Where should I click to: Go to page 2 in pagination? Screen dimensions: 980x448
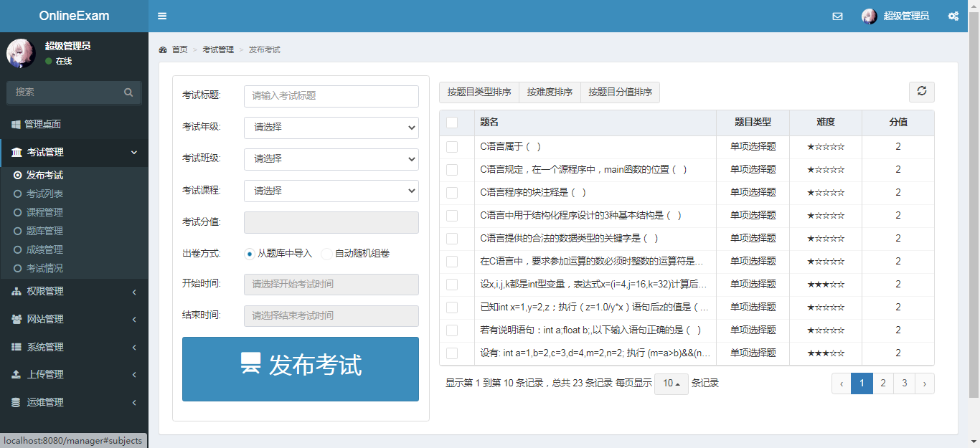coord(883,383)
